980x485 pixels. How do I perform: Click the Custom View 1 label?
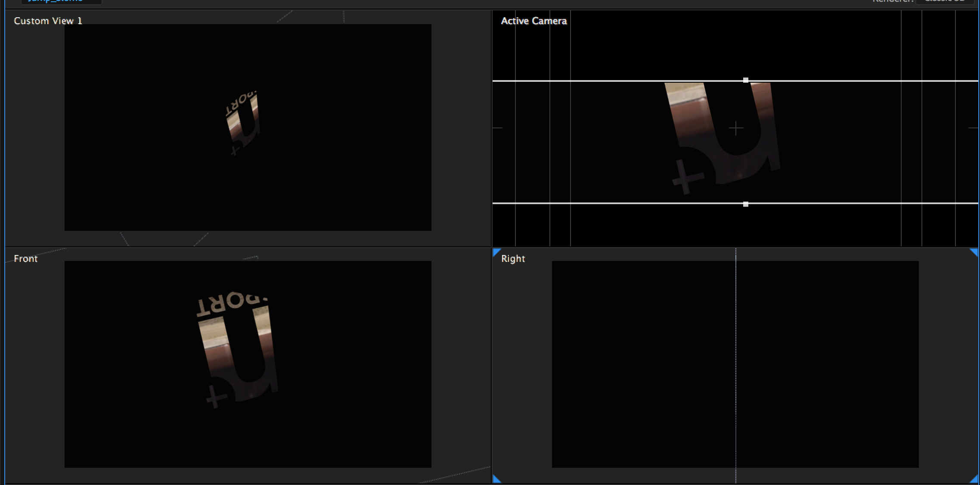(48, 21)
